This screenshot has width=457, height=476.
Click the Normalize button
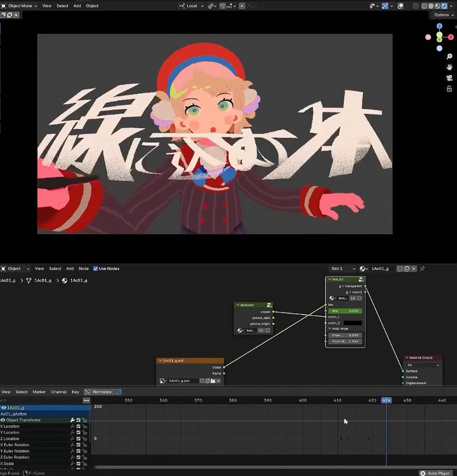99,392
